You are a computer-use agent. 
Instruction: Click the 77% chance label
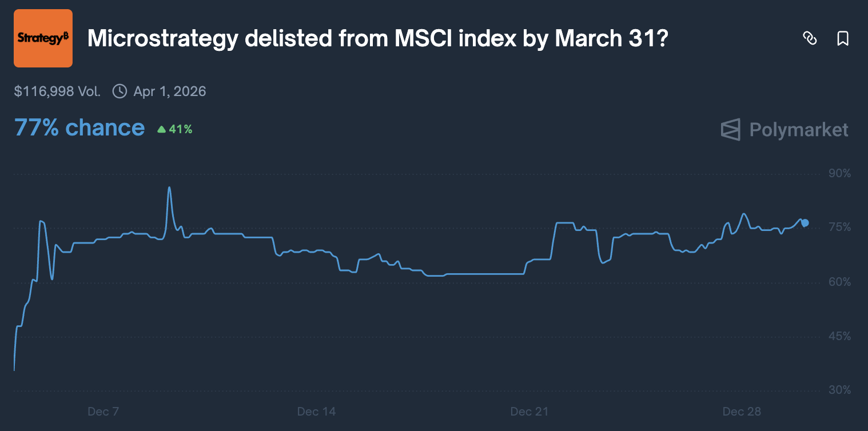point(79,127)
